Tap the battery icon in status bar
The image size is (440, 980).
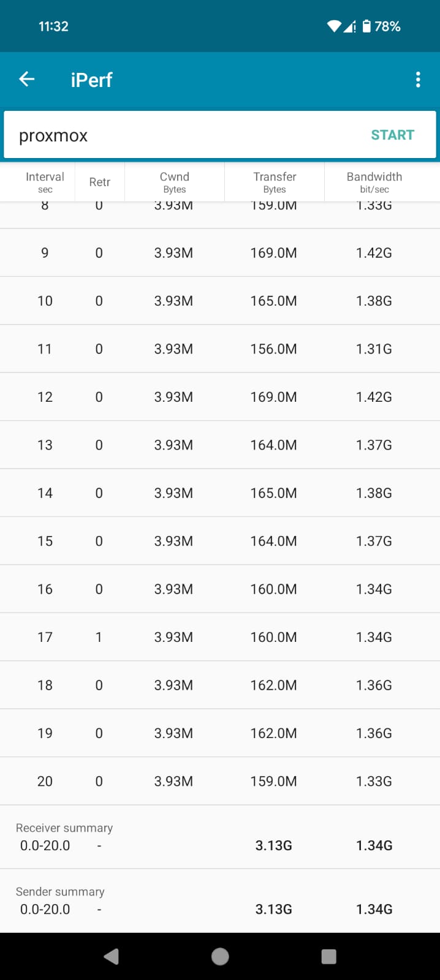coord(366,26)
